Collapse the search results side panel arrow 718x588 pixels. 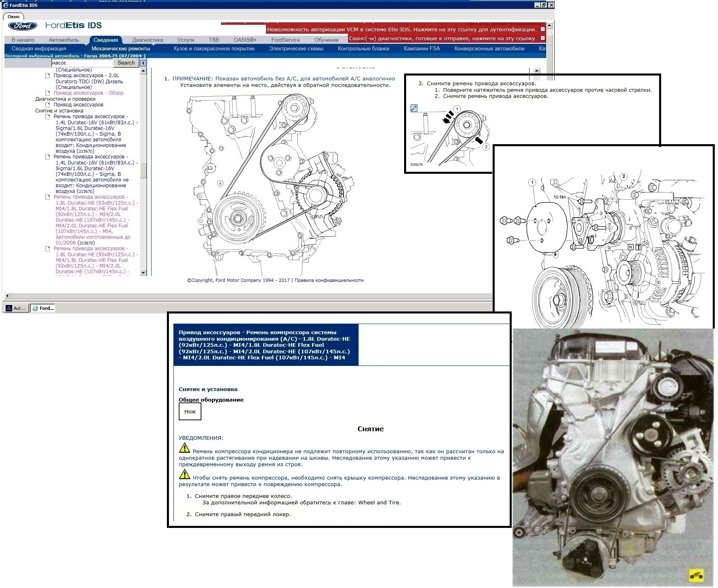point(143,63)
